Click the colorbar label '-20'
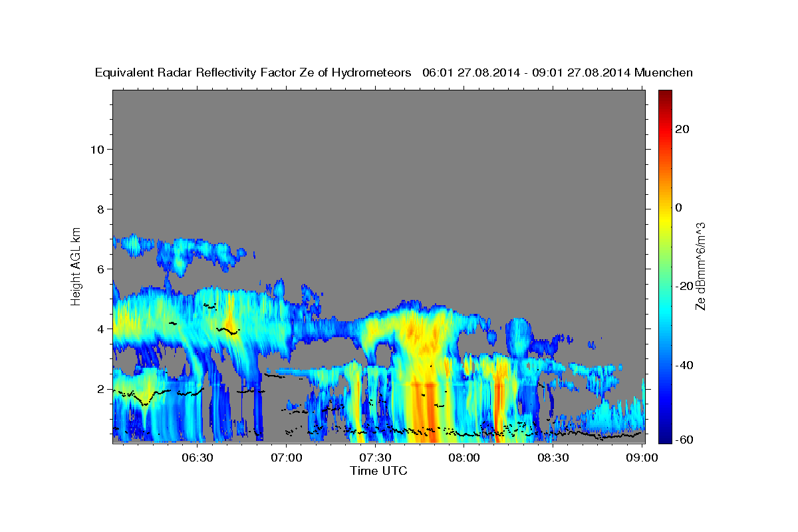The width and height of the screenshot is (798, 532). pyautogui.click(x=684, y=286)
